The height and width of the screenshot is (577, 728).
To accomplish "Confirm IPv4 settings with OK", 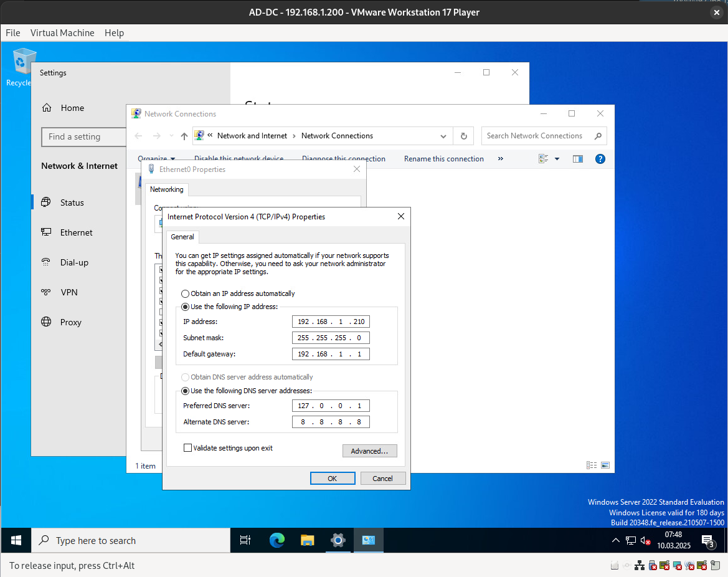I will (x=333, y=479).
